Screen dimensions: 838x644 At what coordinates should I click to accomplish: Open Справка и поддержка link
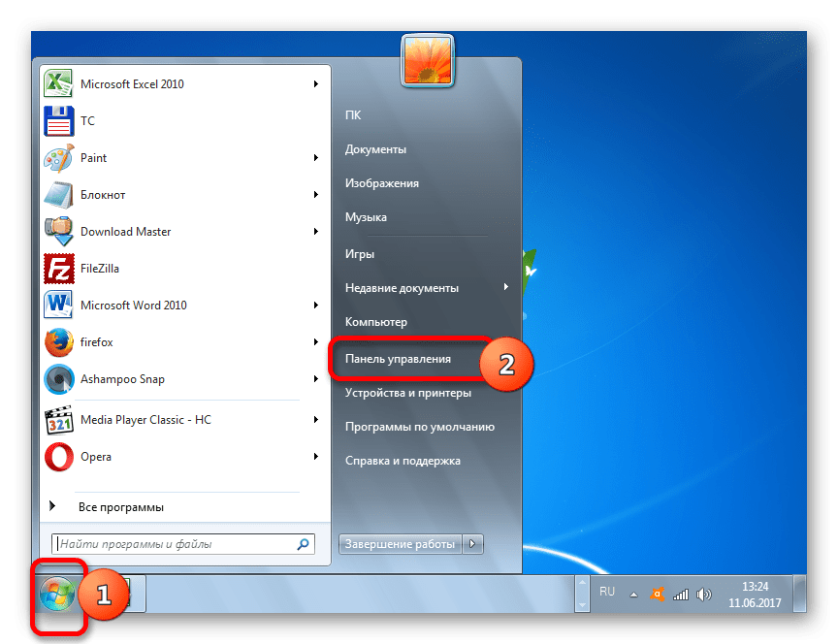(x=403, y=461)
